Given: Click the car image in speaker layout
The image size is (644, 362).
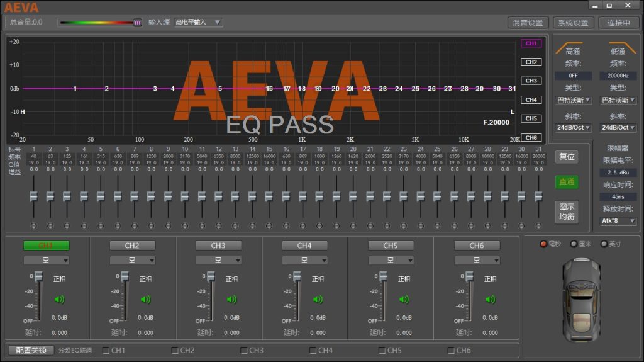Looking at the screenshot, I should [x=581, y=300].
